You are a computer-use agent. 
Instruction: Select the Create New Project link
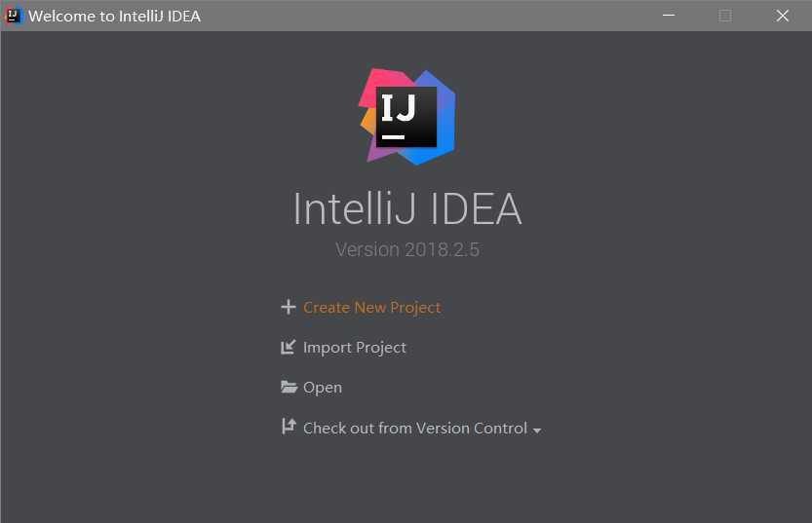(371, 308)
